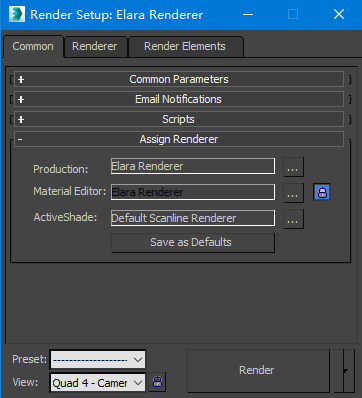The width and height of the screenshot is (362, 398).
Task: Choose Material Editor renderer with ellipsis button
Action: click(x=293, y=193)
